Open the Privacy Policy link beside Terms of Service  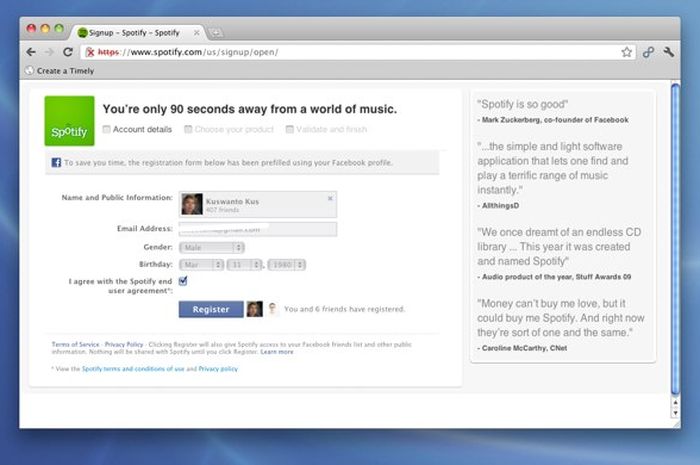pos(124,345)
